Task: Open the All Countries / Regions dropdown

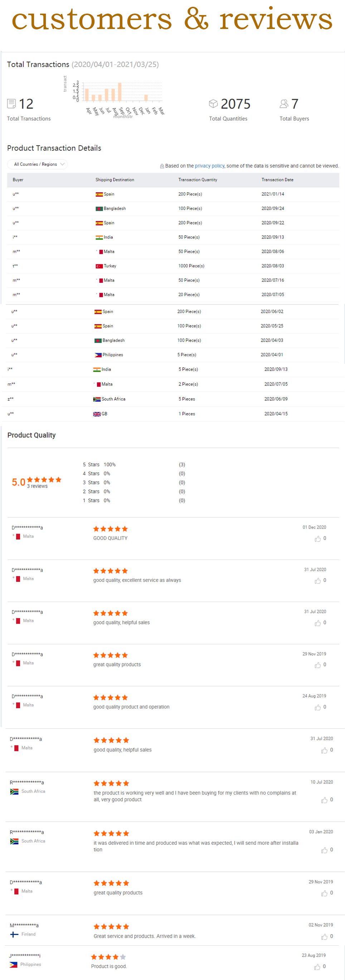Action: pyautogui.click(x=37, y=164)
